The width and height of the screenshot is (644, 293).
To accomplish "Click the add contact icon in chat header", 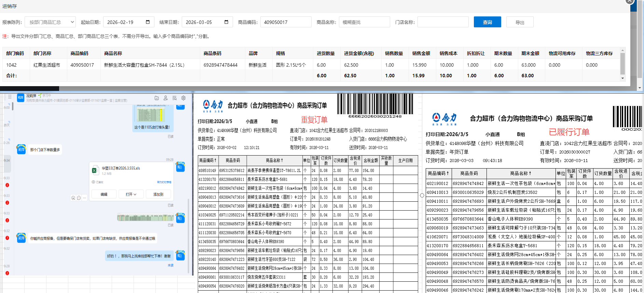I will point(166,98).
